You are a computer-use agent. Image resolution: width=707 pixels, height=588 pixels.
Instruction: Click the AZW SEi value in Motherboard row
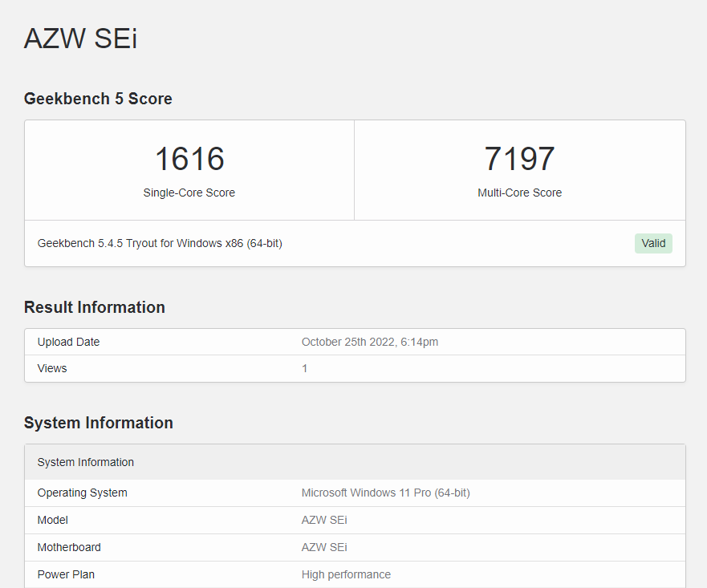[324, 547]
